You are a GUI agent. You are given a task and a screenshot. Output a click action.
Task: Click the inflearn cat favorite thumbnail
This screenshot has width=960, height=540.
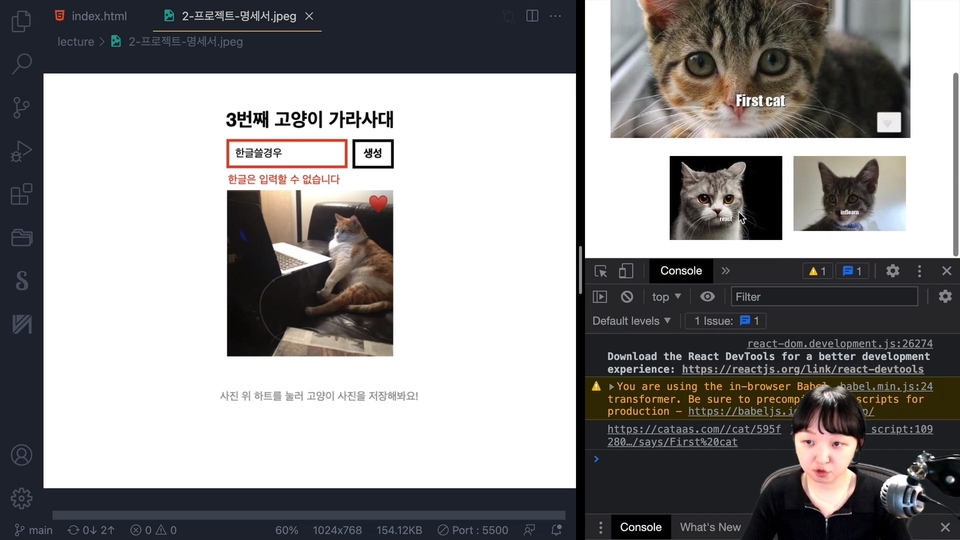pyautogui.click(x=849, y=193)
